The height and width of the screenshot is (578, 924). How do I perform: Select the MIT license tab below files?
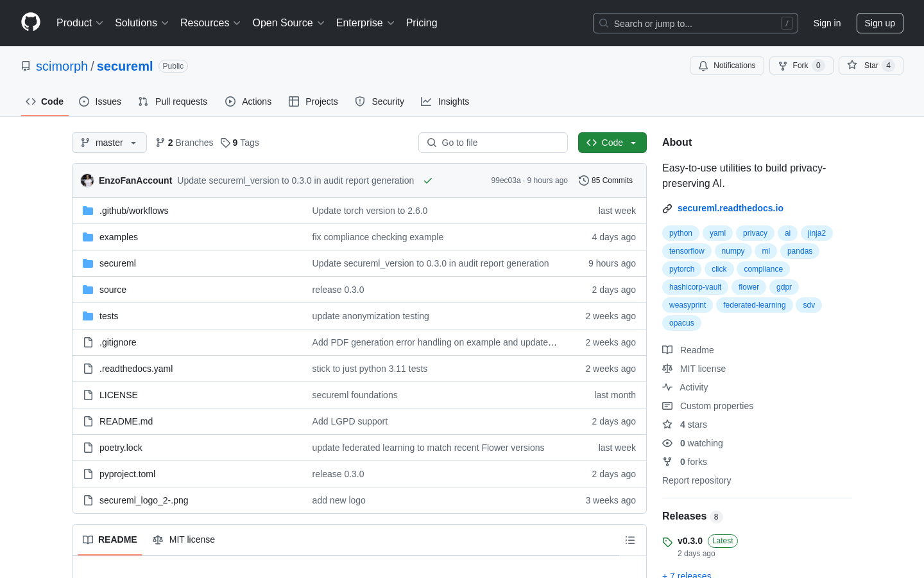184,539
